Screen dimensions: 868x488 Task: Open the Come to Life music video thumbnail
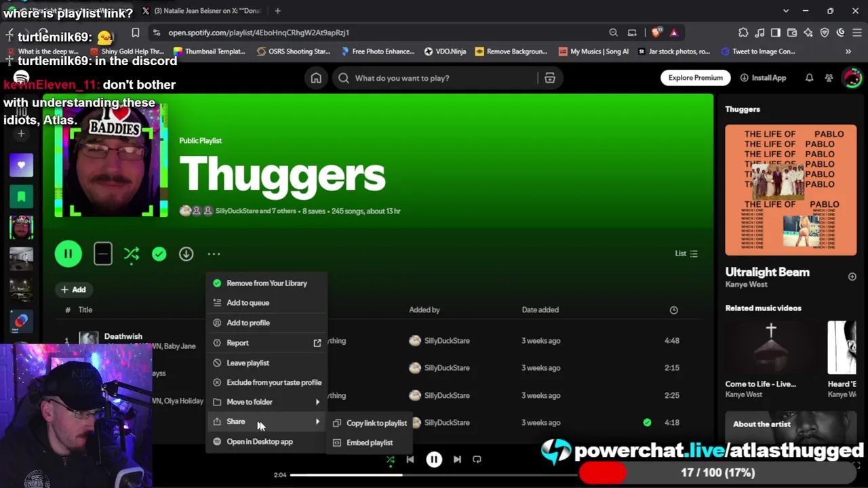(x=771, y=347)
